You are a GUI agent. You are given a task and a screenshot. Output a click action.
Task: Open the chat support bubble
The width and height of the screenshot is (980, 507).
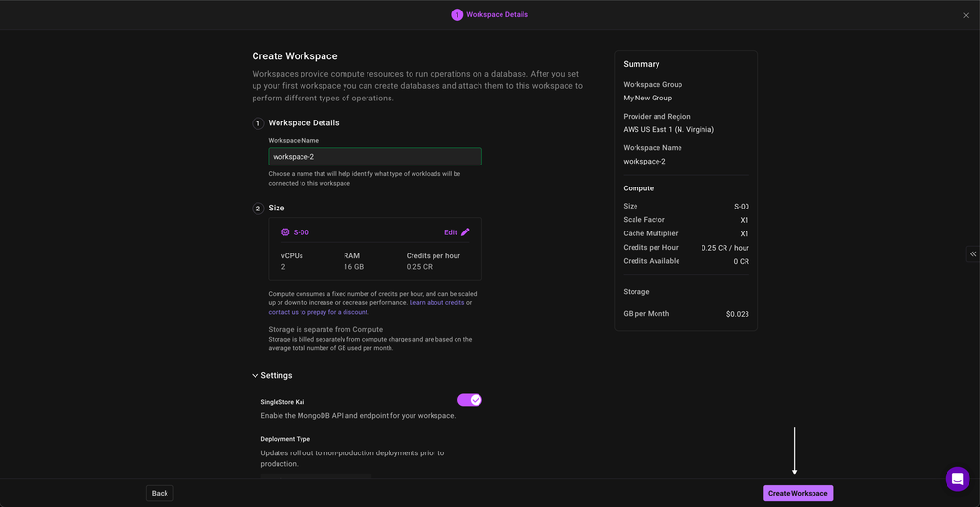(x=957, y=479)
